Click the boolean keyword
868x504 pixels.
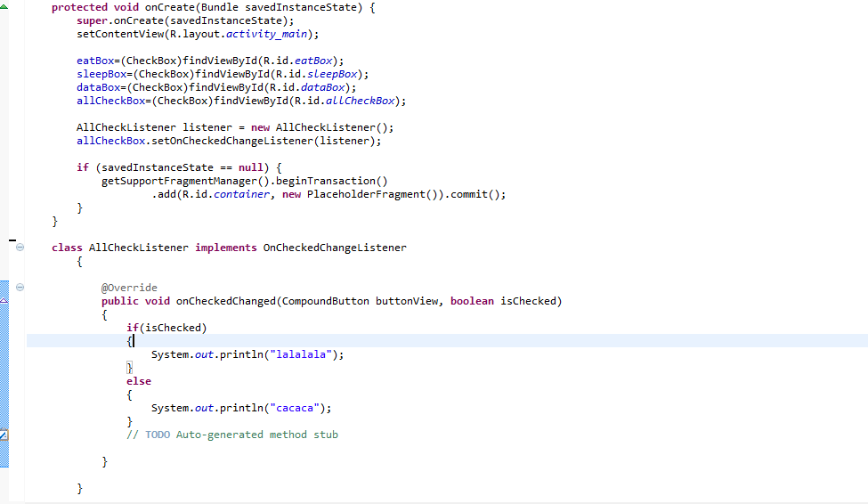click(x=472, y=301)
